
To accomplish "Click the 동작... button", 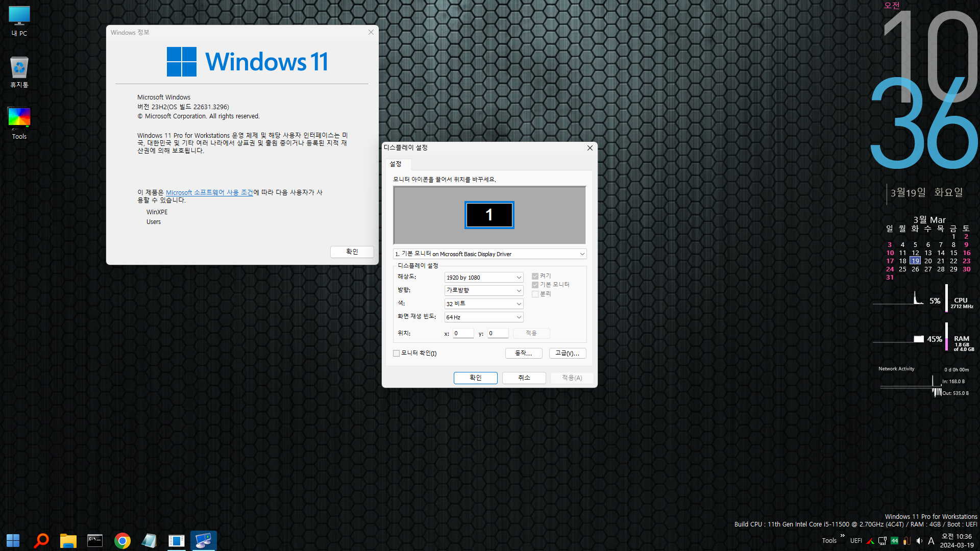I will coord(524,353).
